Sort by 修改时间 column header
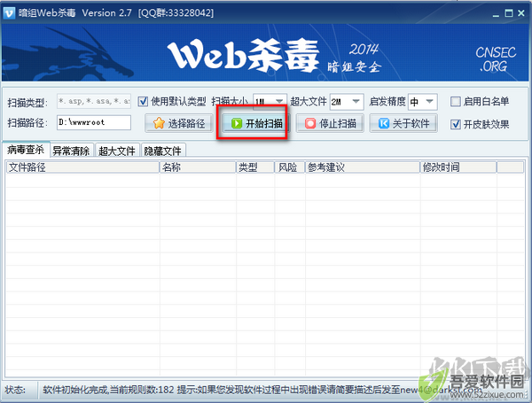The height and width of the screenshot is (403, 532). 458,167
